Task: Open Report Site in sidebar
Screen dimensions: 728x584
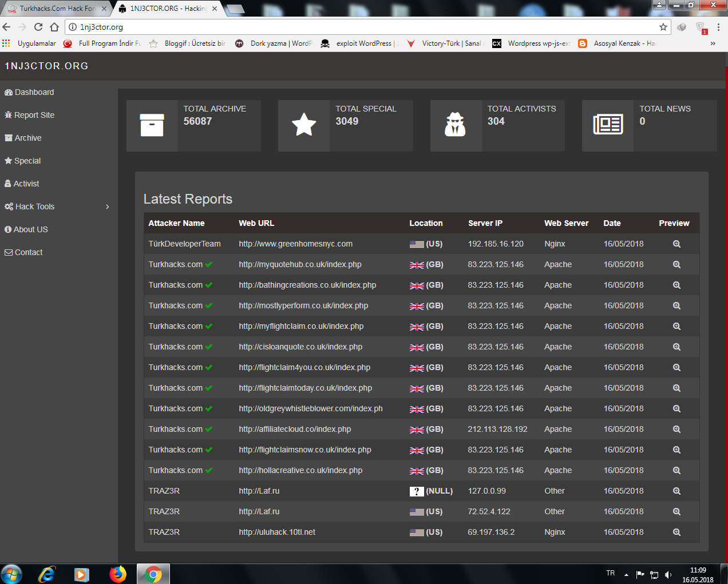Action: pos(29,115)
